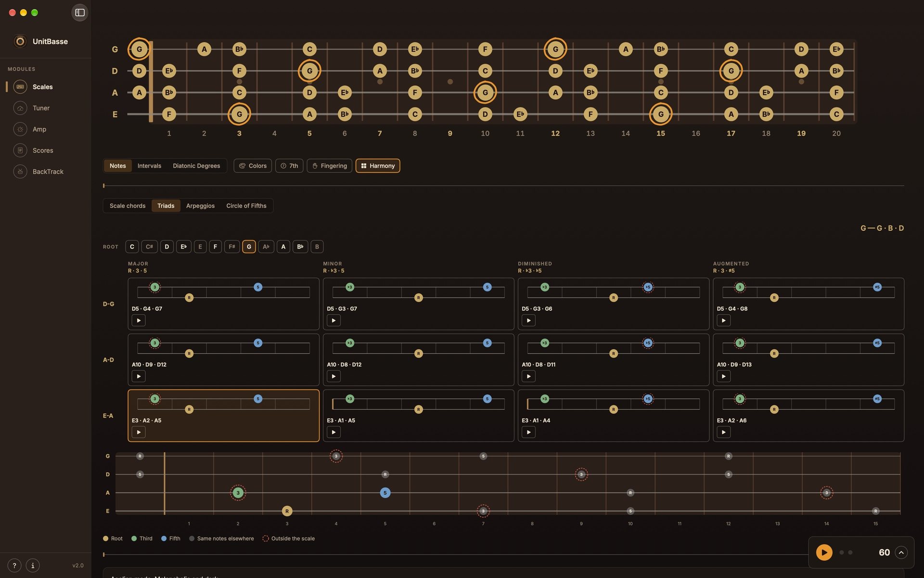Open the Circle of Fifths tab

tap(246, 206)
